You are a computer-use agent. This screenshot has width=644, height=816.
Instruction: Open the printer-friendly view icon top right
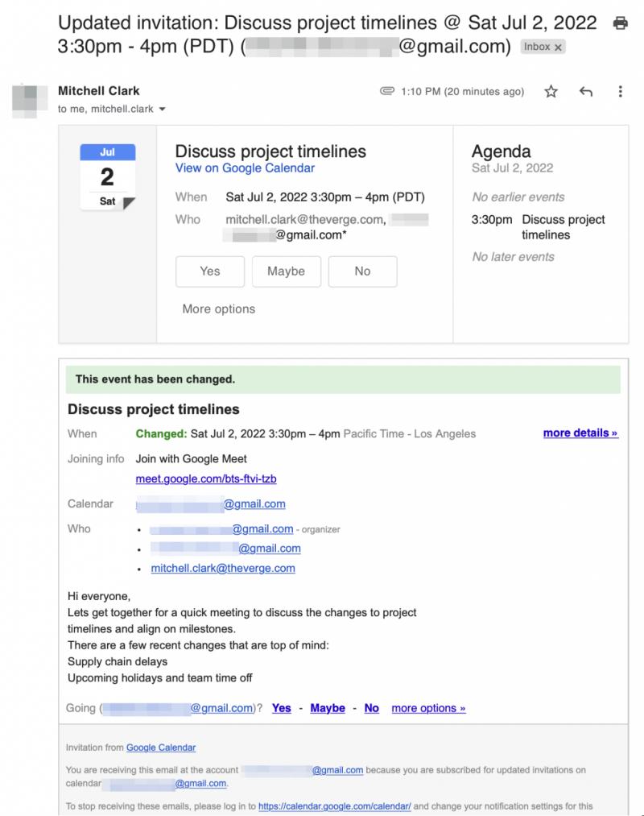pos(620,23)
